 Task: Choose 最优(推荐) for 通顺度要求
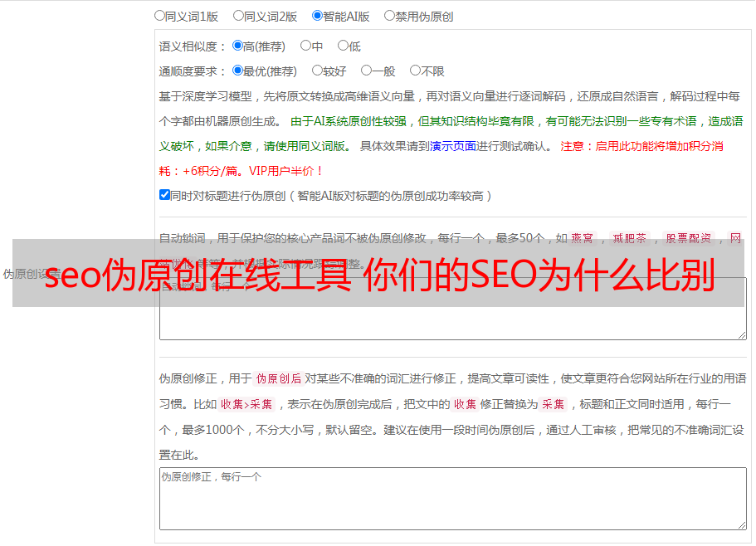tap(238, 71)
